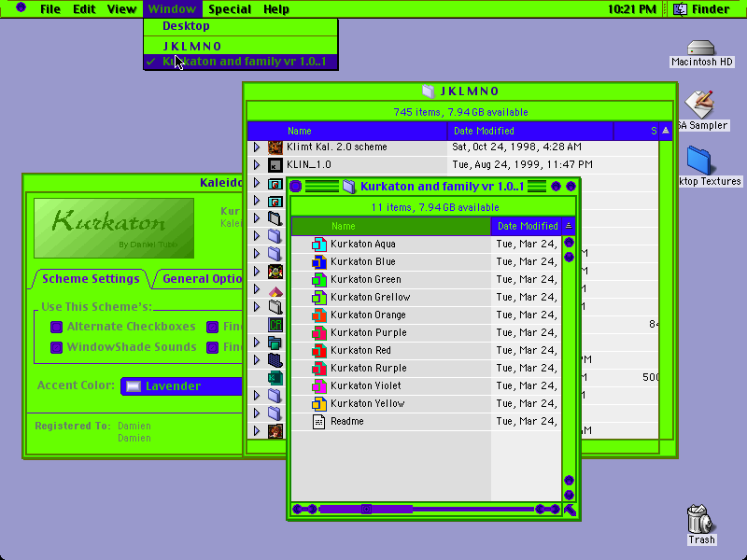Choose JKLMNO from the Window menu

241,46
